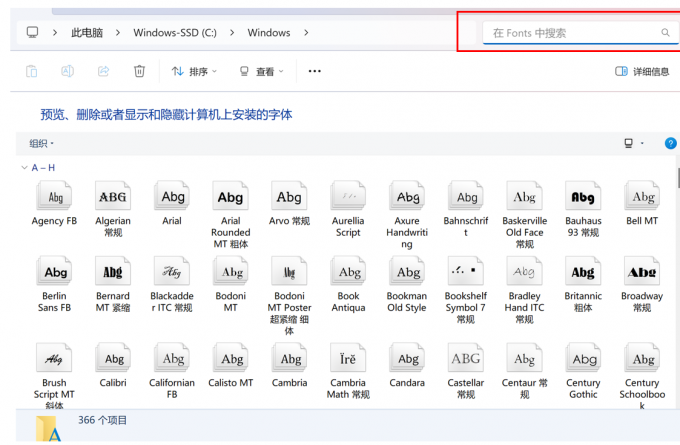Open the three-dot more options menu
680x445 pixels.
click(314, 71)
